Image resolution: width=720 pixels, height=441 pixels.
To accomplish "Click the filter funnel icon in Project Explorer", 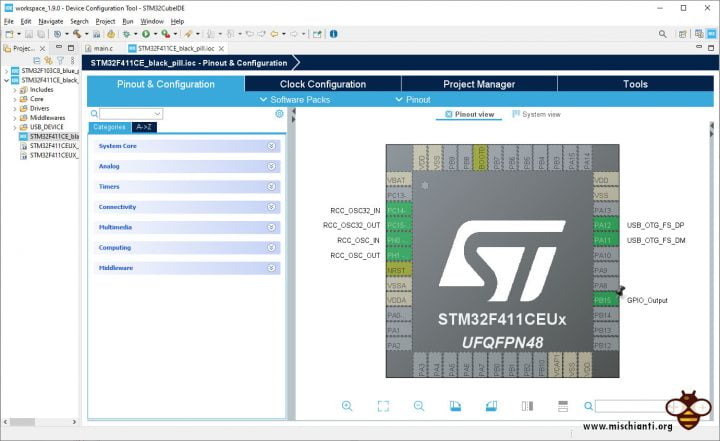I will [60, 61].
